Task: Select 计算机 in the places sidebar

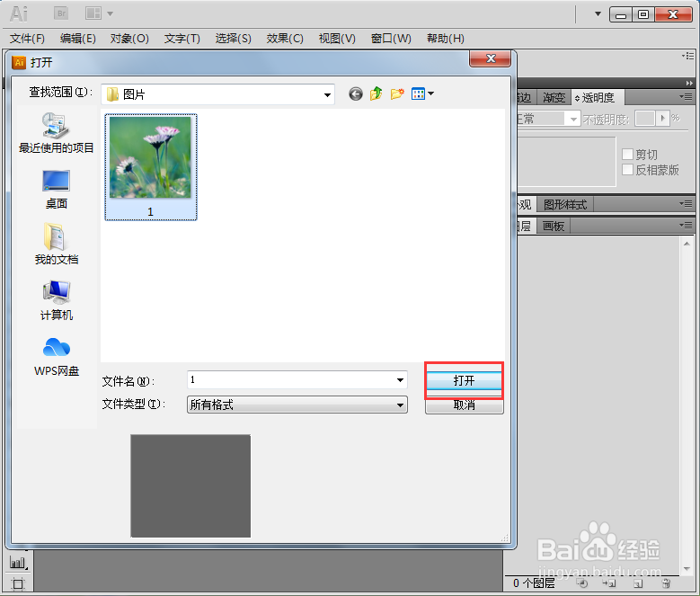Action: click(x=57, y=300)
